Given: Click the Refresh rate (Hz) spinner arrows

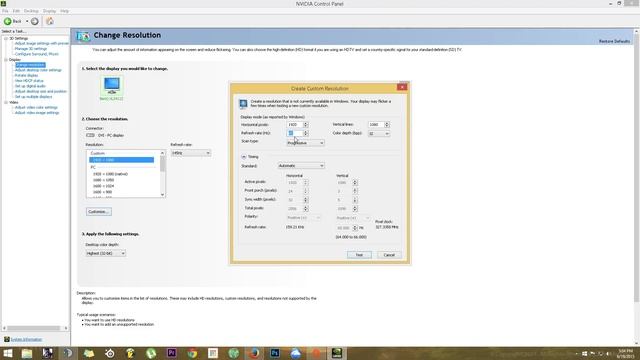Looking at the screenshot, I should pos(306,133).
